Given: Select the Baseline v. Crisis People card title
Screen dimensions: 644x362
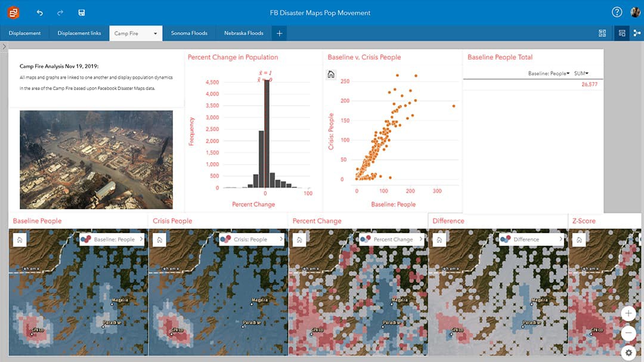Looking at the screenshot, I should pos(364,57).
